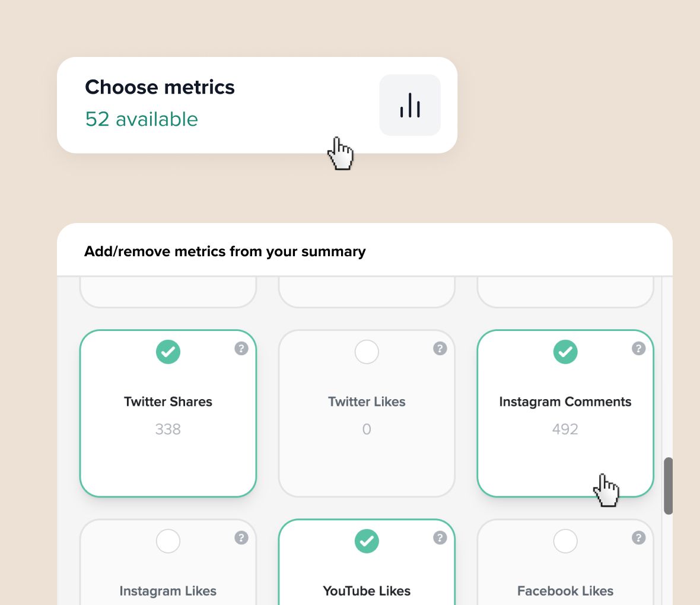Select the Twitter Likes card title
This screenshot has width=700, height=605.
(x=367, y=402)
